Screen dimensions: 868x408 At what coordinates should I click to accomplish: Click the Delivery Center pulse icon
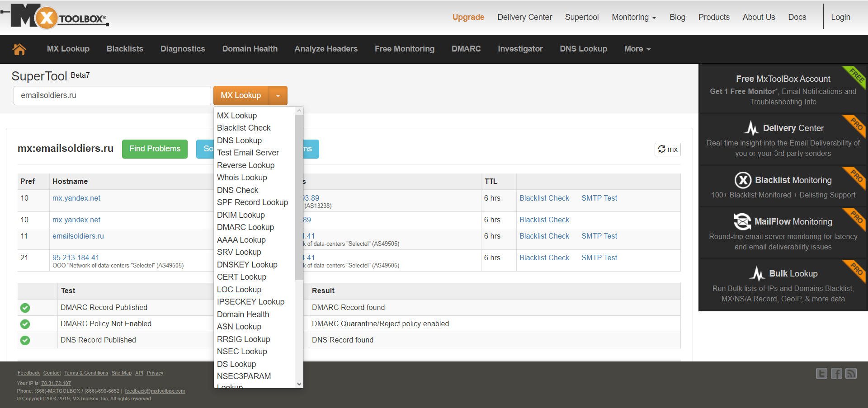click(x=751, y=128)
